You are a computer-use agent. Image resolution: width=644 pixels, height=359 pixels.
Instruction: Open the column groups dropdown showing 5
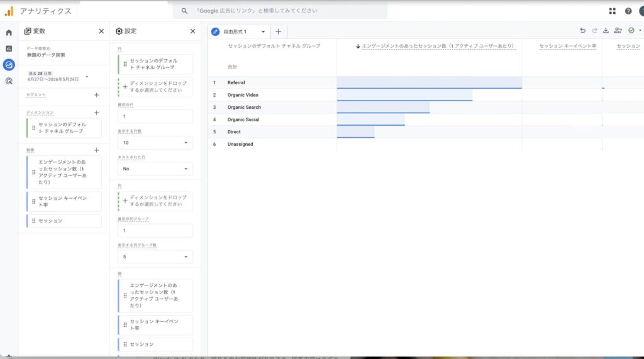point(155,257)
